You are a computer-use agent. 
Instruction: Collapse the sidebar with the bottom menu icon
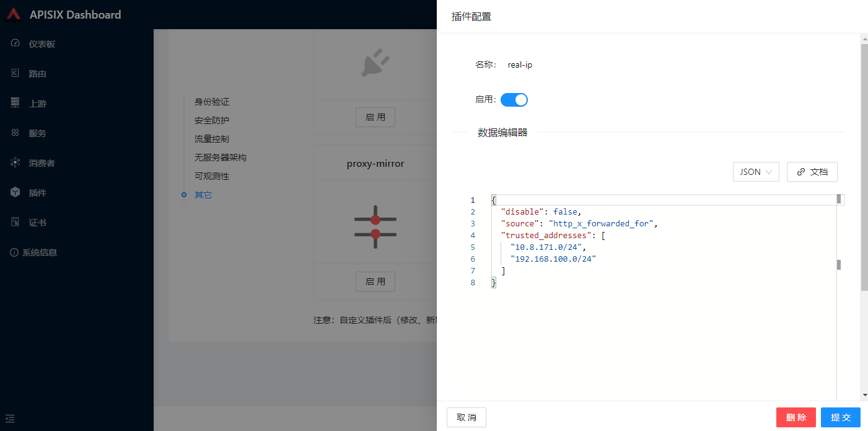click(10, 419)
